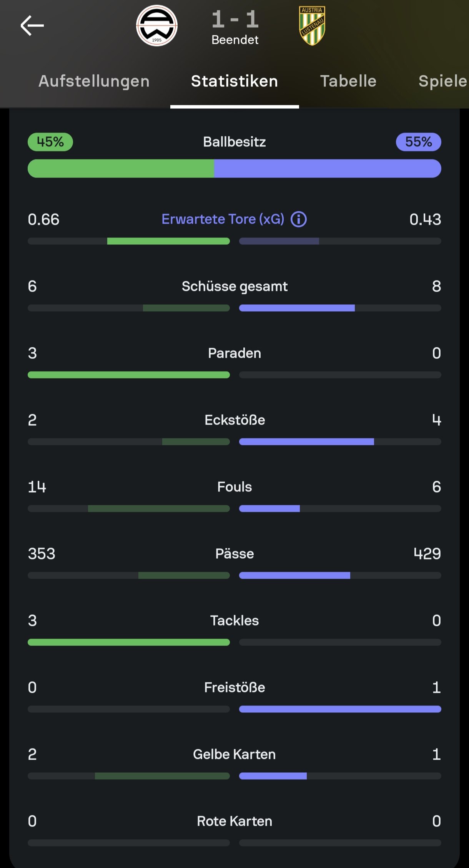Click the Schüsse gesamt stat label

pyautogui.click(x=234, y=286)
